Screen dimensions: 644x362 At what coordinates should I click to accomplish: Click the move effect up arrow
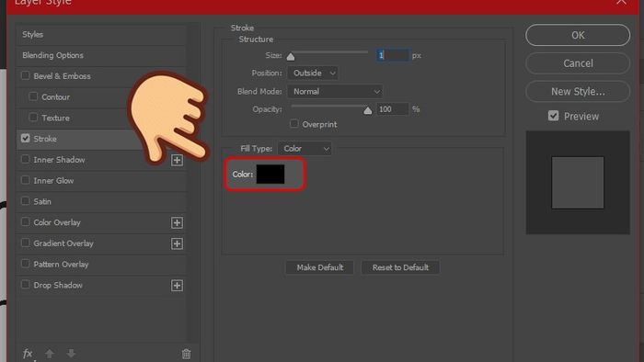(x=50, y=354)
